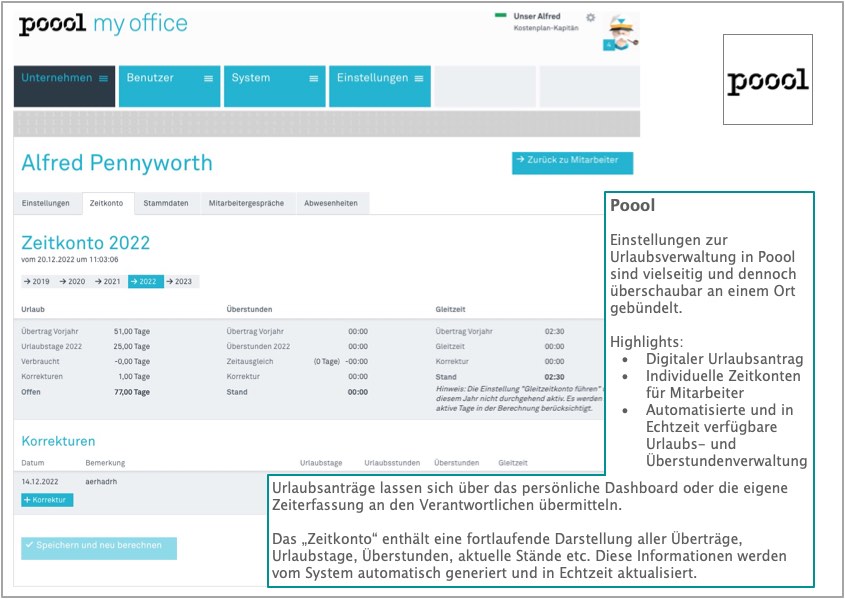
Task: Click Zurück zu Mitarbeiter button
Action: [x=571, y=160]
